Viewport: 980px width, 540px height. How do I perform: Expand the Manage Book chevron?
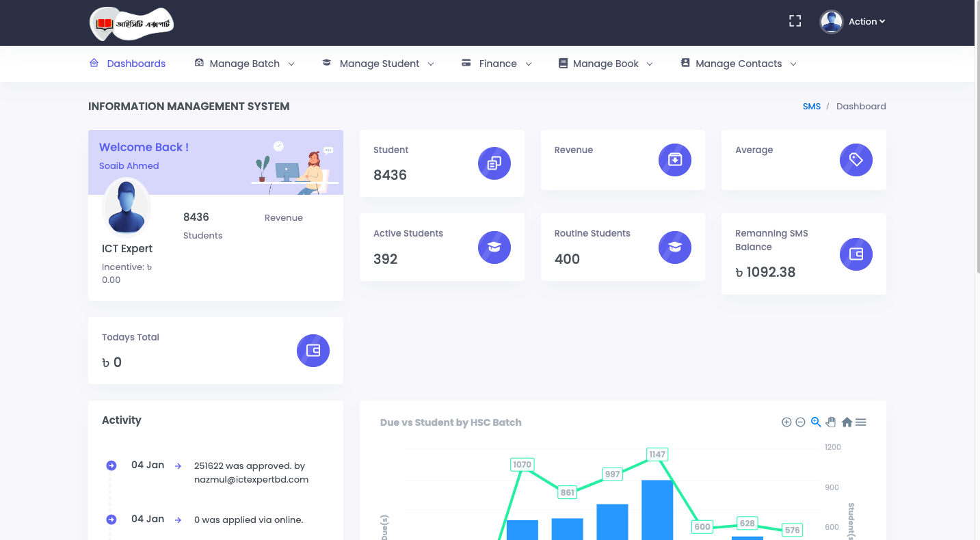tap(650, 64)
